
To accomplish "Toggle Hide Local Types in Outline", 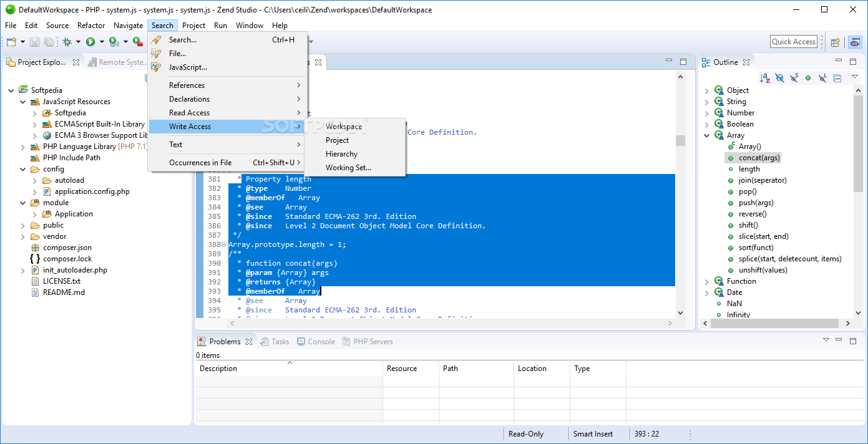I will [x=823, y=78].
